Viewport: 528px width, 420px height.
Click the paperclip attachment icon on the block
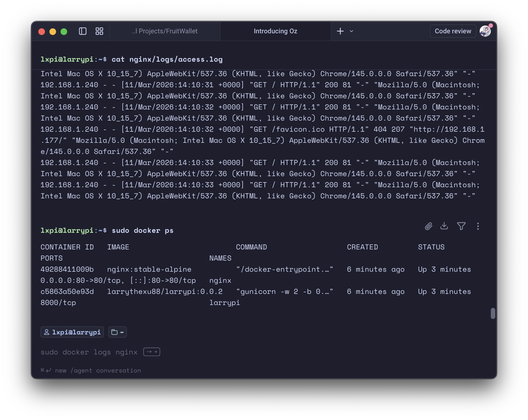[x=428, y=226]
